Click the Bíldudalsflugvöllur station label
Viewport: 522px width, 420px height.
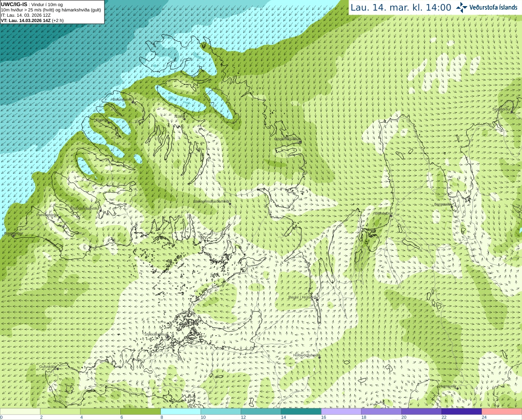point(84,208)
